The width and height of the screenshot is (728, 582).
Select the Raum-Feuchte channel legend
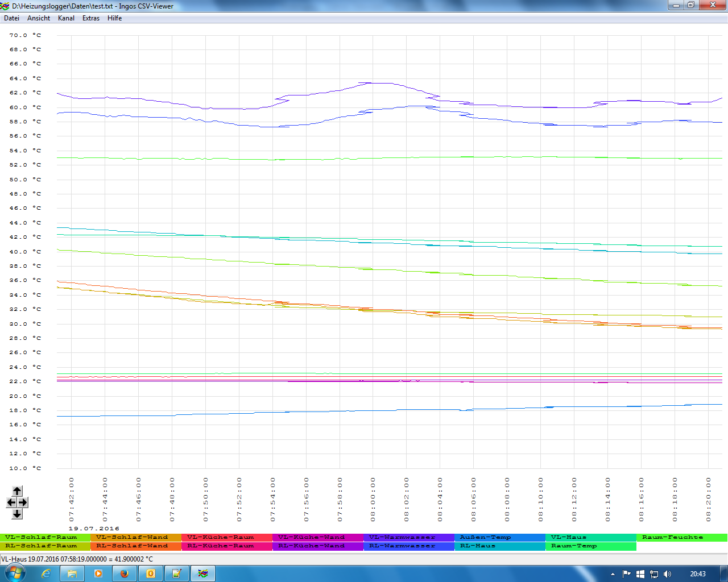682,537
